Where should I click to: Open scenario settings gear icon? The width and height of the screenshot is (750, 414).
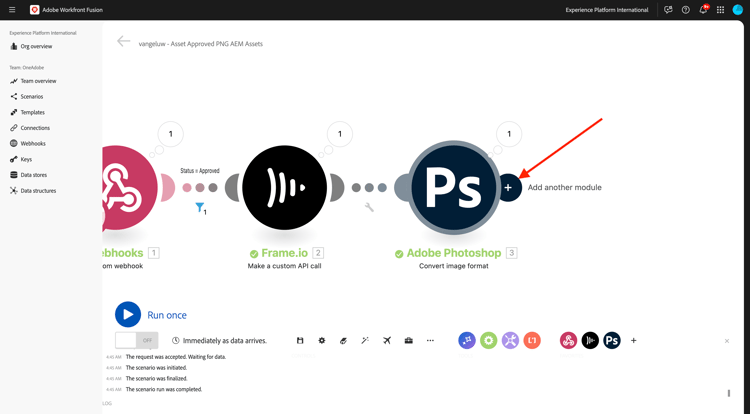point(322,340)
